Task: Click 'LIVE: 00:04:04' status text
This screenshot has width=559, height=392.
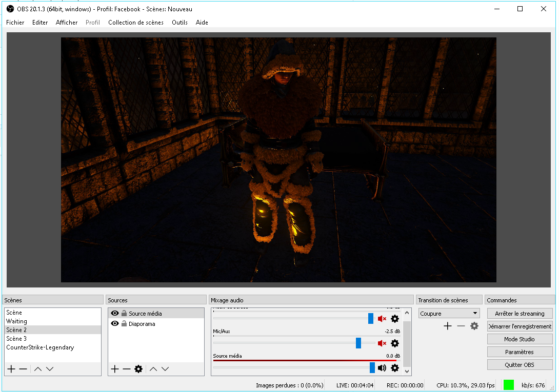Action: 355,385
